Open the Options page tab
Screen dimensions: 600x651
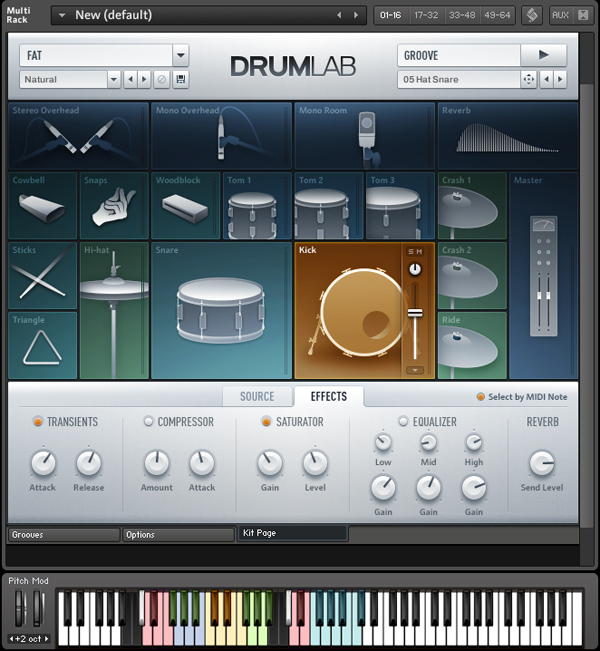click(178, 535)
